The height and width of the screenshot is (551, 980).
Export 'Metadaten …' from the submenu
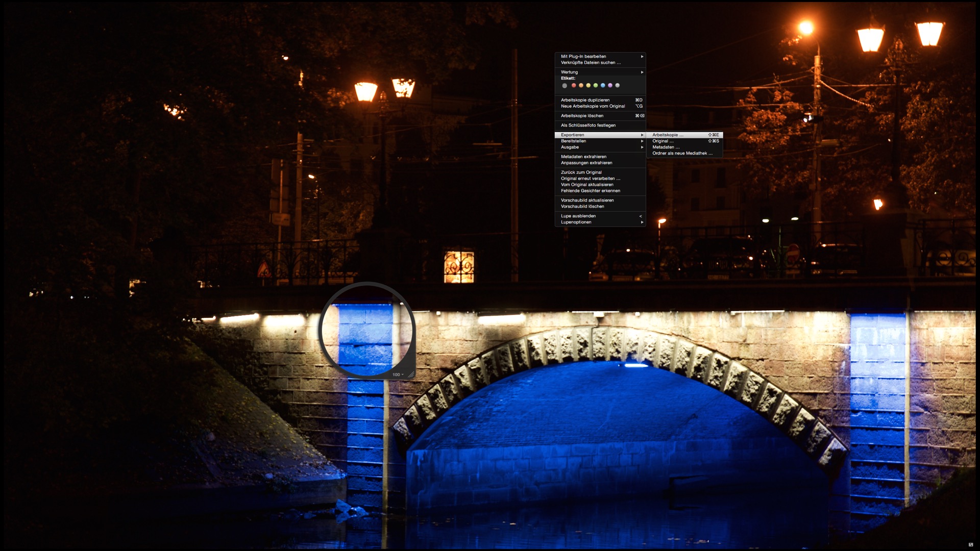coord(684,147)
